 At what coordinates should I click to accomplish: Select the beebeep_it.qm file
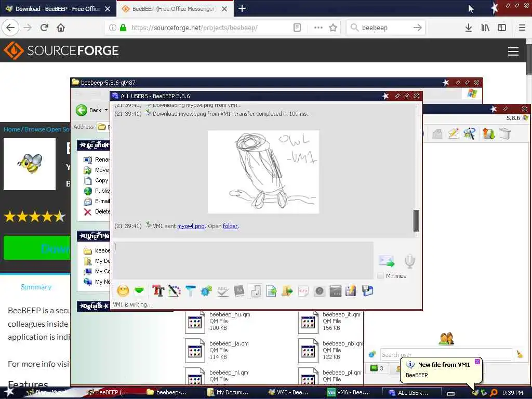[x=330, y=322]
